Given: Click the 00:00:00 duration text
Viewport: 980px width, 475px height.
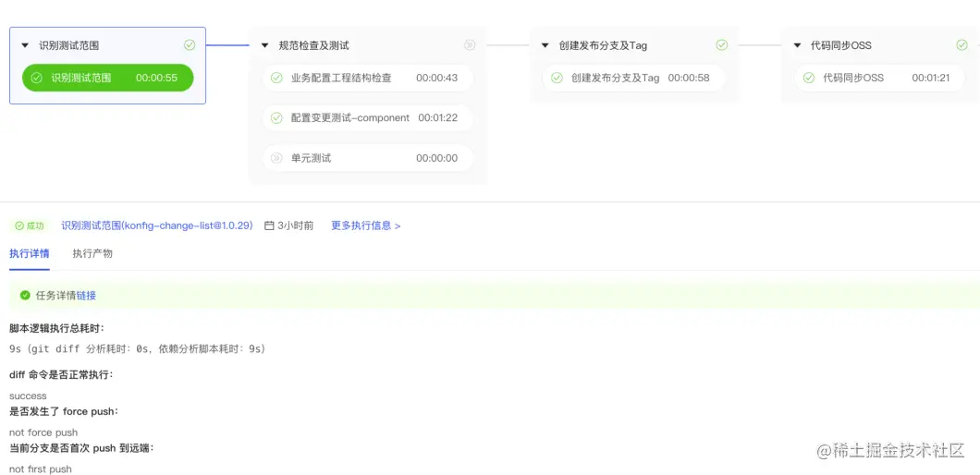Looking at the screenshot, I should (x=437, y=158).
